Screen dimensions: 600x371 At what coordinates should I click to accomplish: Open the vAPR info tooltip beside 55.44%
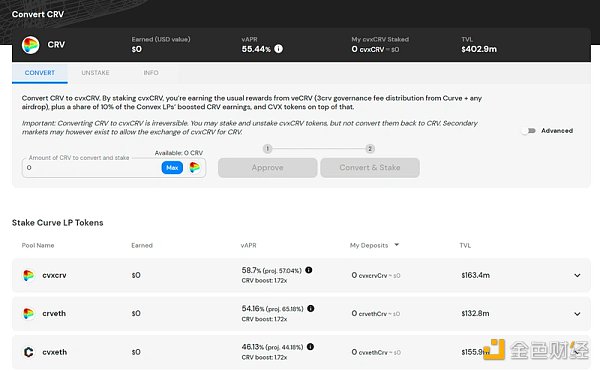[x=279, y=49]
